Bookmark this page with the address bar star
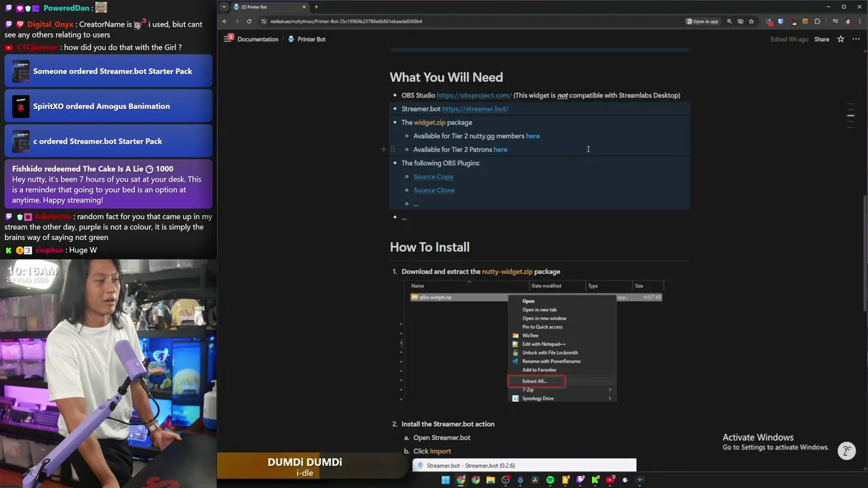This screenshot has height=488, width=868. coord(751,21)
